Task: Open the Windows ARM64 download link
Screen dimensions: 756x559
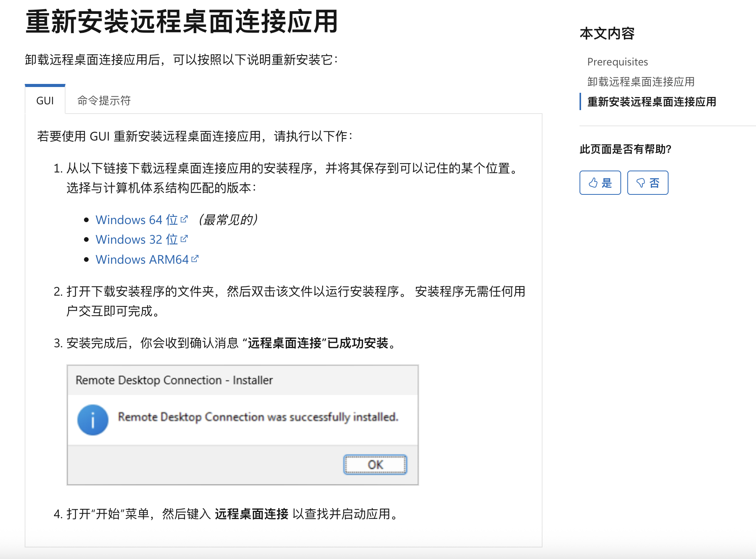Action: tap(142, 259)
